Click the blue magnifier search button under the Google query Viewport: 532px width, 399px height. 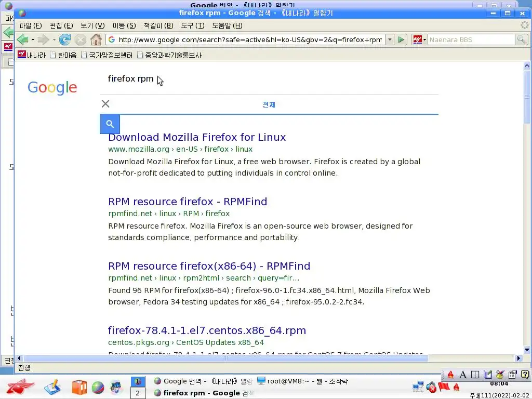click(x=110, y=124)
